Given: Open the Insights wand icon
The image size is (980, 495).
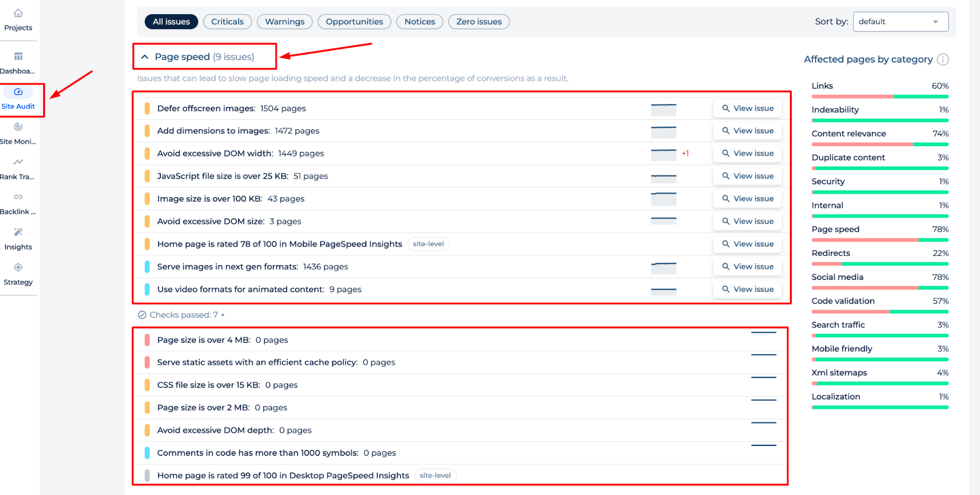Looking at the screenshot, I should (18, 232).
